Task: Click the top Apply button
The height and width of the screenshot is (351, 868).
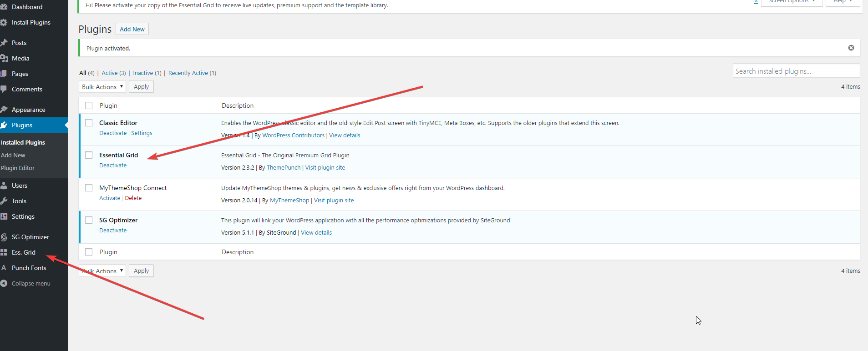Action: [141, 87]
